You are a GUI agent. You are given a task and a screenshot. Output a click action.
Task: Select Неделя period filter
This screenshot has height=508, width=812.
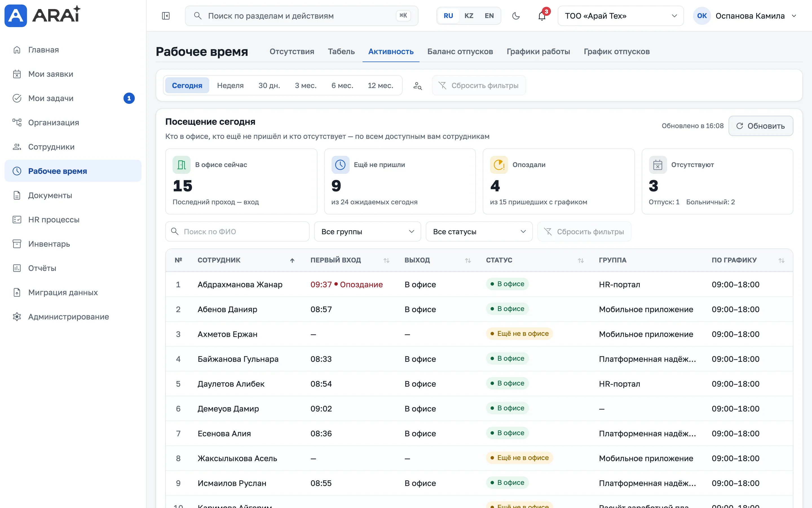coord(230,85)
